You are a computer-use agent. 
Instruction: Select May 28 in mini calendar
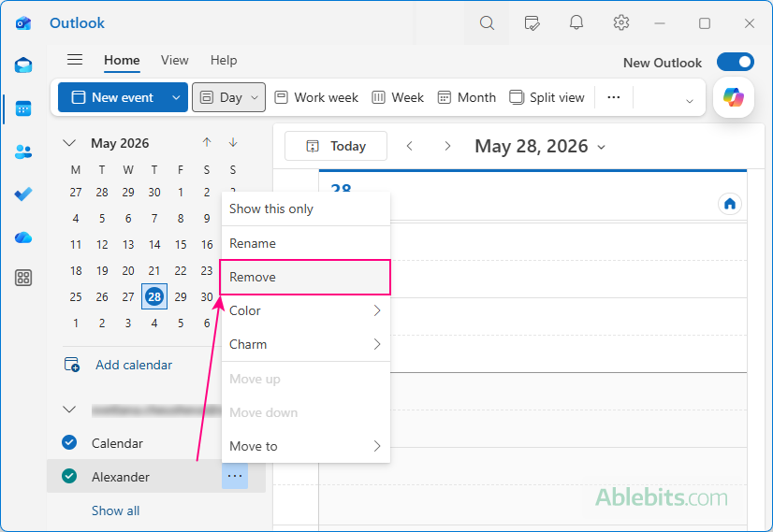[154, 296]
